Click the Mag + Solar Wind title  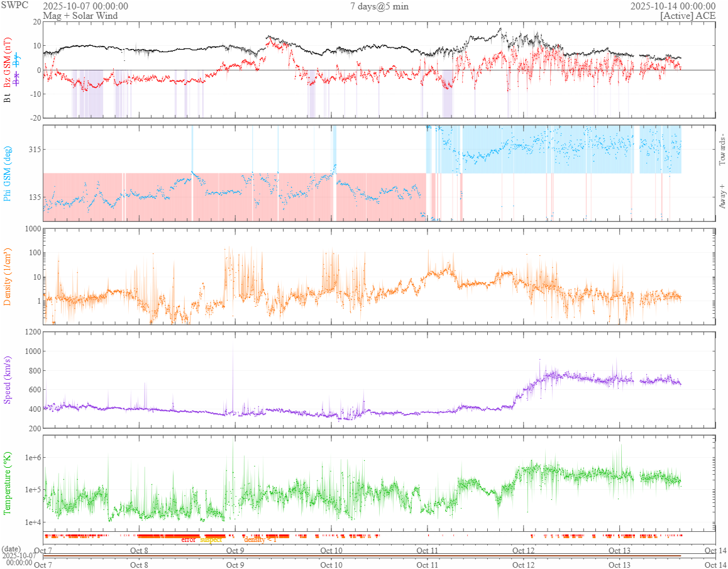(80, 16)
